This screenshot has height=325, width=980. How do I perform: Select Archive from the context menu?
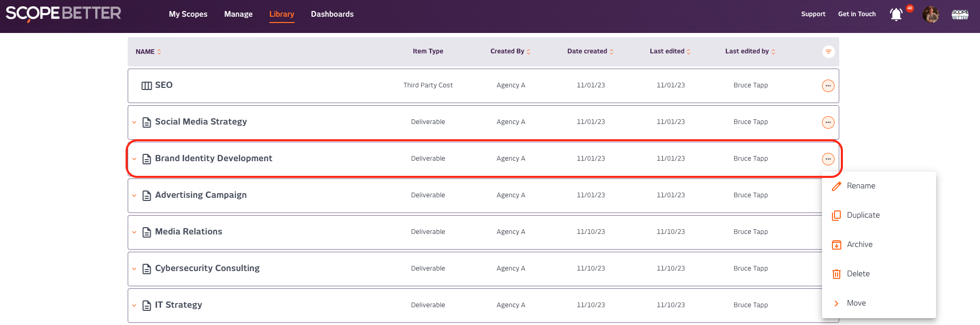click(859, 244)
